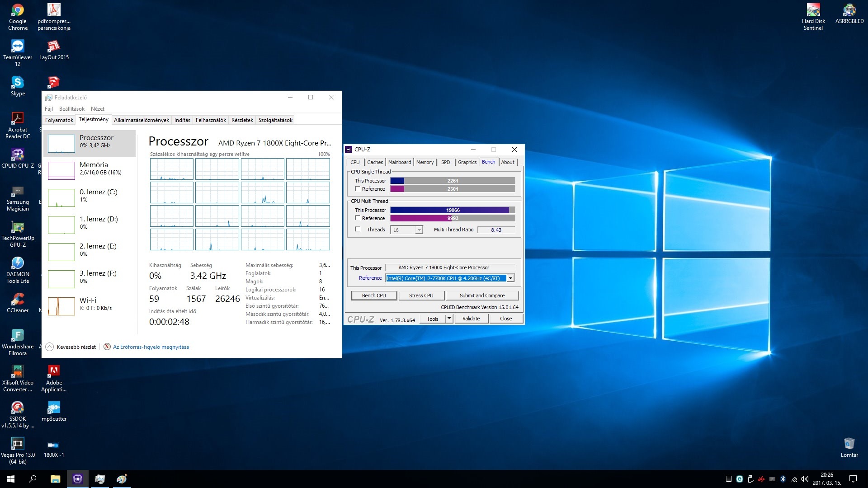This screenshot has height=488, width=868.
Task: Tick the Threads checkbox in CPU-Z
Action: coord(358,230)
